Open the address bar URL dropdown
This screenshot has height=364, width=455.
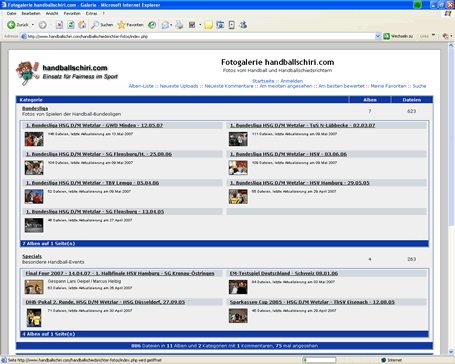[x=378, y=36]
